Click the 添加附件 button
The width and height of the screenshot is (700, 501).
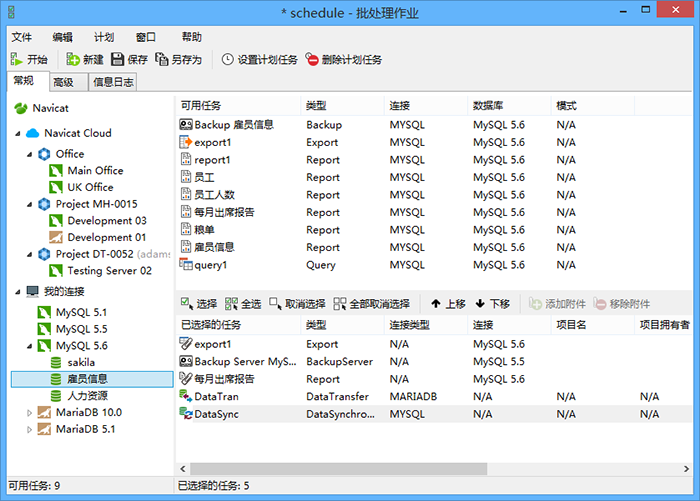(x=558, y=304)
